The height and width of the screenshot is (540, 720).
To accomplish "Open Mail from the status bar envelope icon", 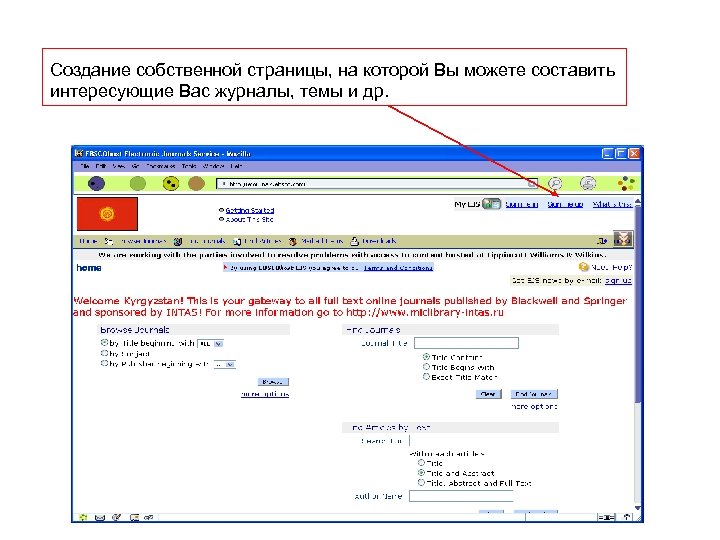I will click(100, 518).
